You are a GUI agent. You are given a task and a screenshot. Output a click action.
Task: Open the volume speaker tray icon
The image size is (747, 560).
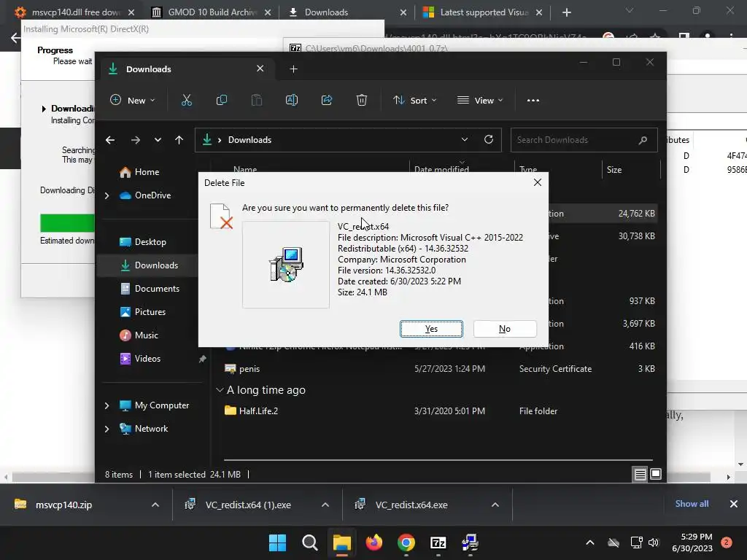(x=654, y=542)
